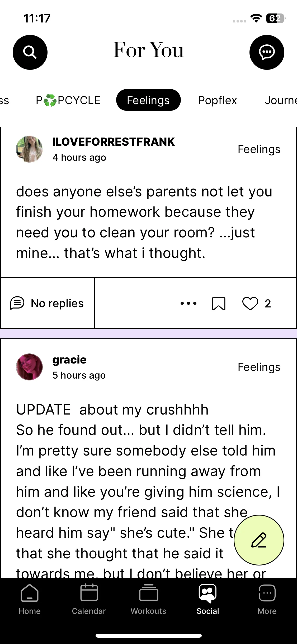Open the three-dot options on homework post
The image size is (297, 644).
(188, 303)
